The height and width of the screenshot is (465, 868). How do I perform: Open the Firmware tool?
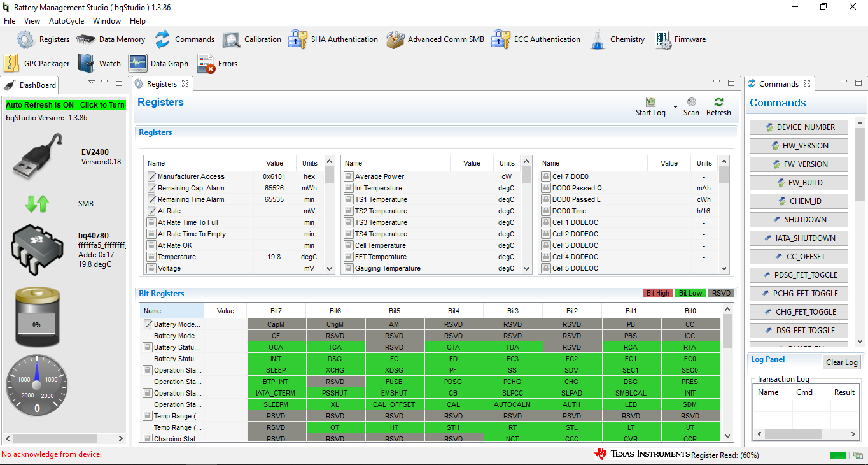pyautogui.click(x=680, y=39)
